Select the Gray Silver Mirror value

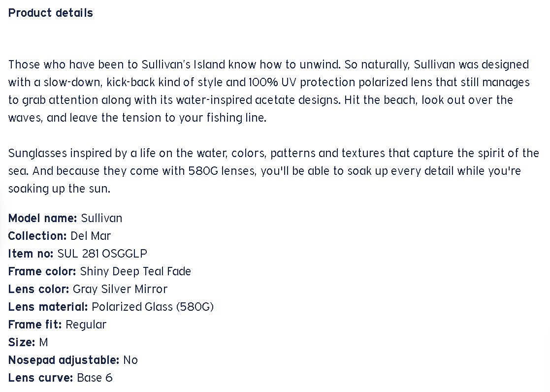[x=120, y=289]
